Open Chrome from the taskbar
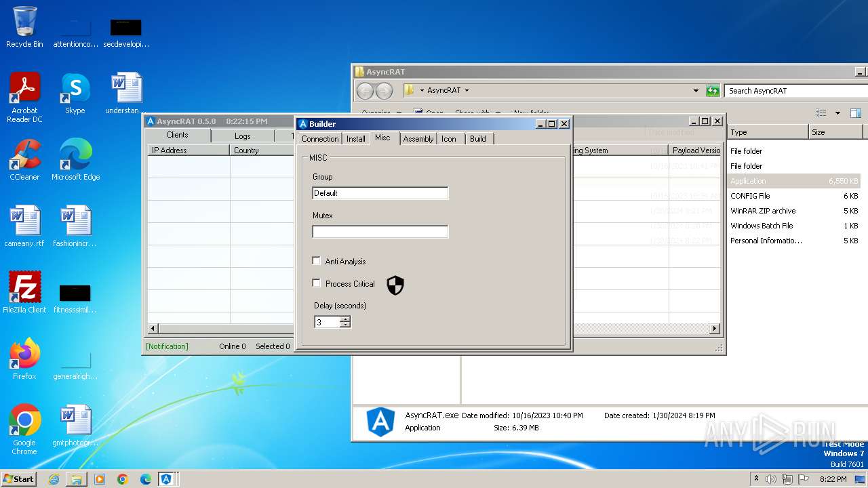 click(x=123, y=479)
